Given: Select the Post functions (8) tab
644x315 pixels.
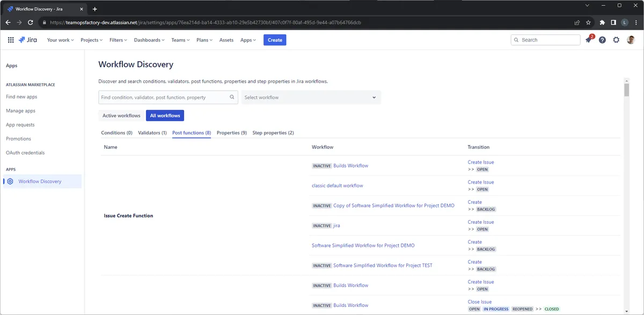Looking at the screenshot, I should click(192, 133).
